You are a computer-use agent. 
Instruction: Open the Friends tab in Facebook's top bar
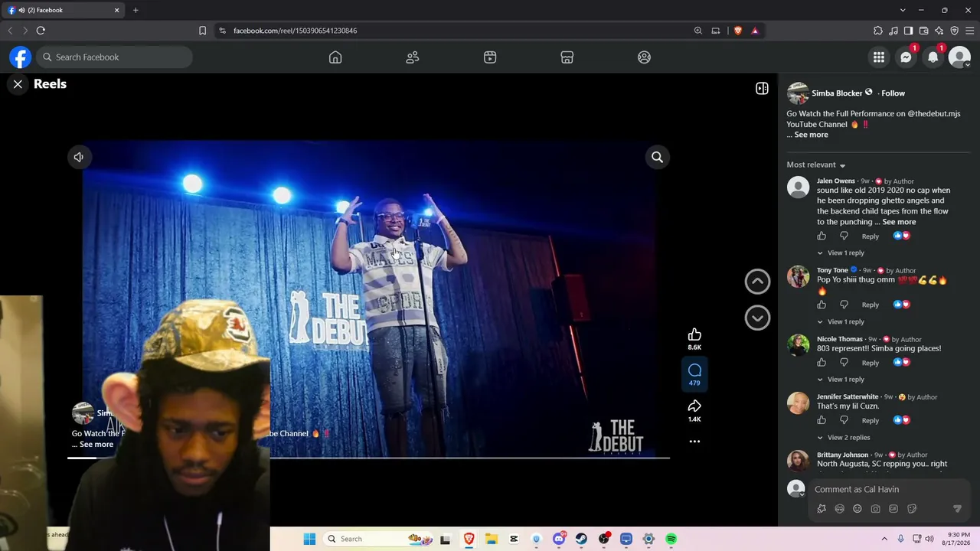[x=413, y=57]
